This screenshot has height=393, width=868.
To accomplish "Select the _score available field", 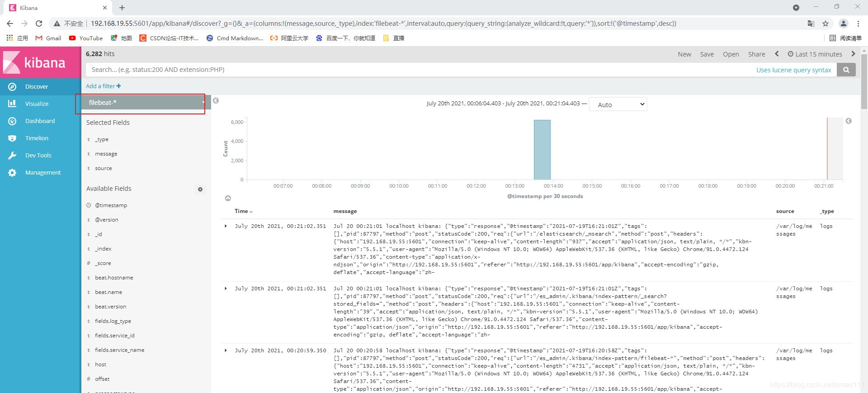I will point(103,263).
